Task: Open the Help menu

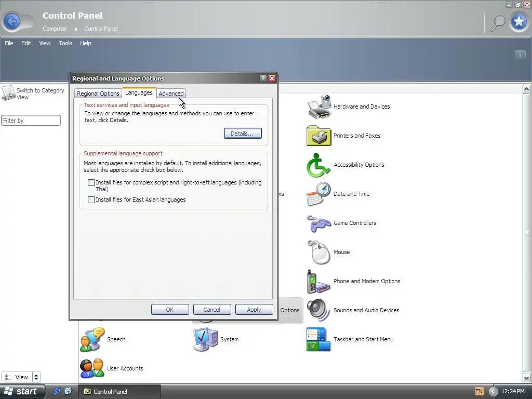Action: (x=86, y=43)
